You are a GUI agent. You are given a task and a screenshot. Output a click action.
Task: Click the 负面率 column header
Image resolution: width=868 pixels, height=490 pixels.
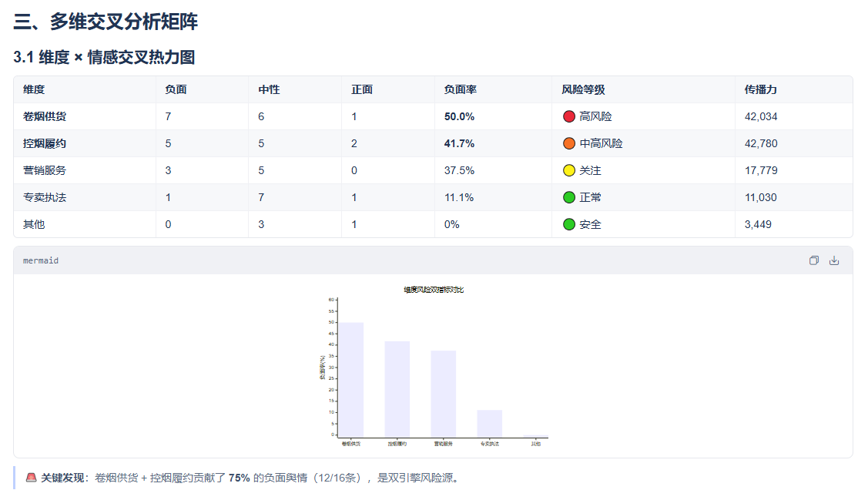click(x=461, y=89)
